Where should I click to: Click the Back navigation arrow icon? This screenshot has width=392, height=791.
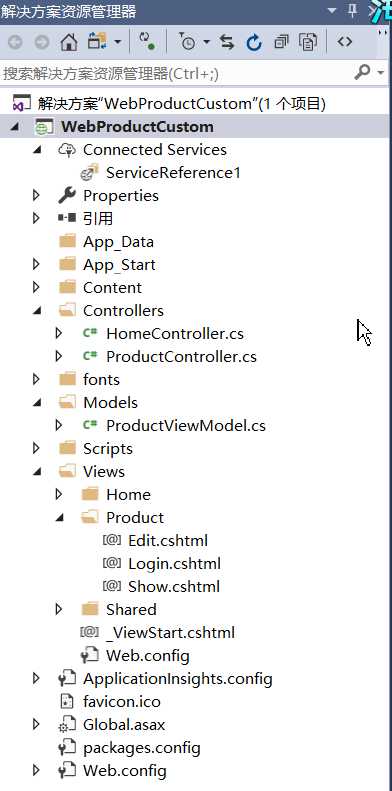pyautogui.click(x=15, y=42)
